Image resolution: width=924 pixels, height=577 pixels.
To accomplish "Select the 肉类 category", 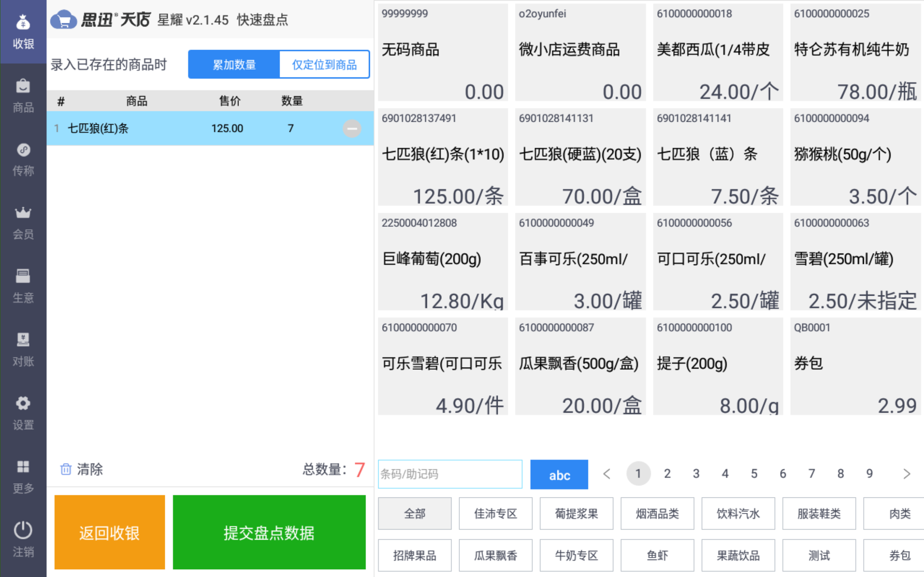I will (894, 514).
